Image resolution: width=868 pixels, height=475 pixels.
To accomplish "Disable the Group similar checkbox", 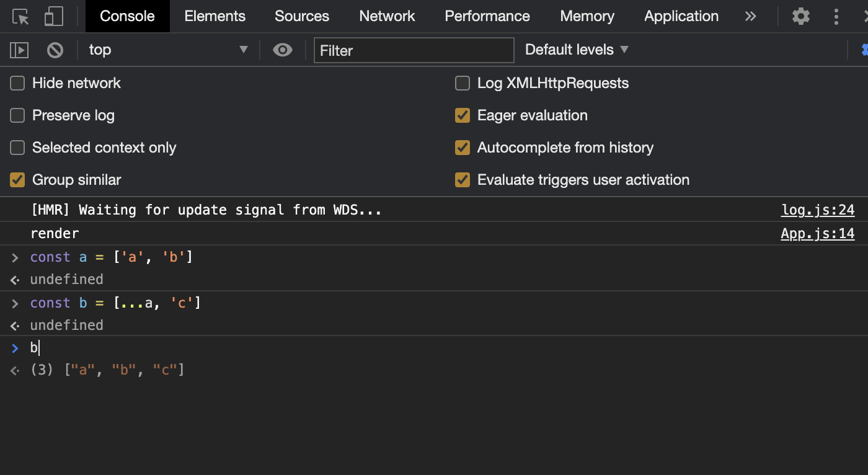I will click(17, 180).
